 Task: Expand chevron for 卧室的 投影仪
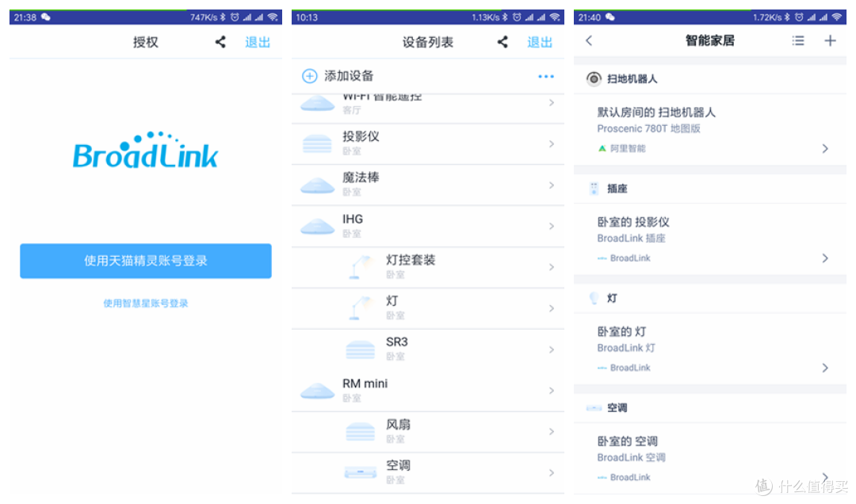(x=825, y=258)
